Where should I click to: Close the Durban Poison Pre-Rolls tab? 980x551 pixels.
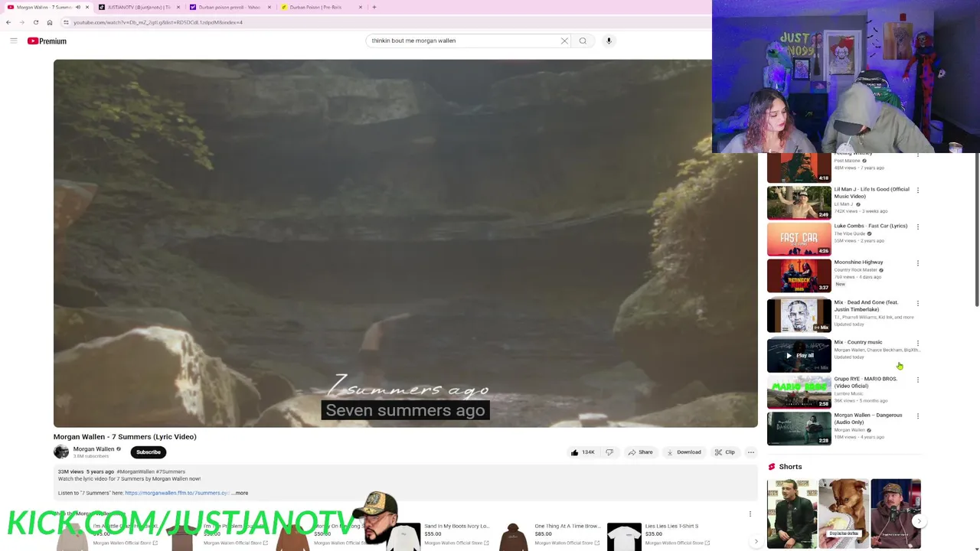point(361,7)
